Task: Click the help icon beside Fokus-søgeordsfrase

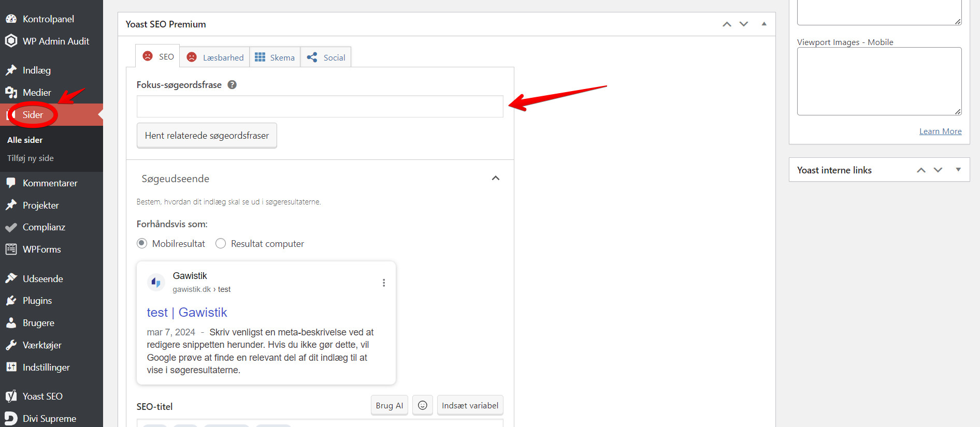Action: coord(232,85)
